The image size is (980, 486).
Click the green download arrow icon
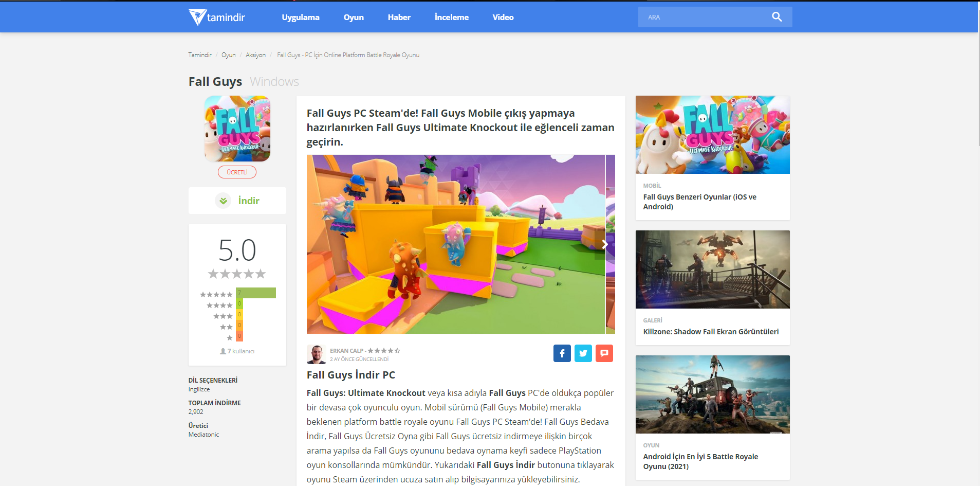click(223, 201)
